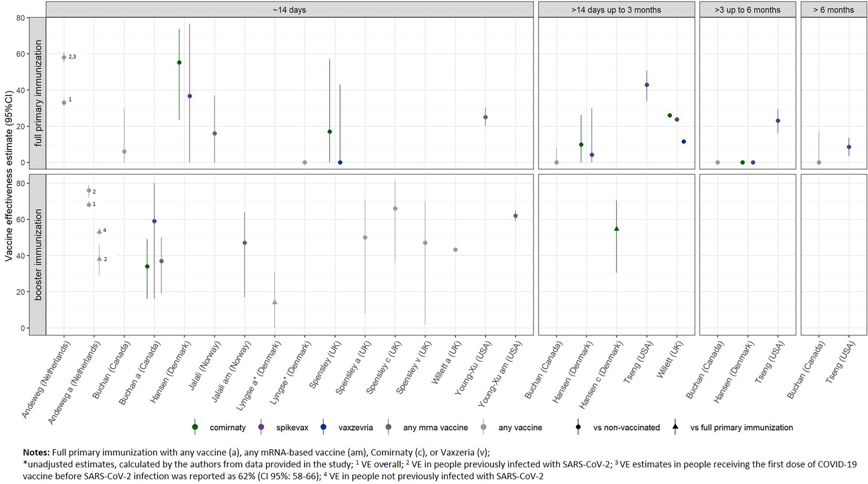Click the dark gray Jalali am booster data point
This screenshot has height=484, width=868.
tap(245, 243)
